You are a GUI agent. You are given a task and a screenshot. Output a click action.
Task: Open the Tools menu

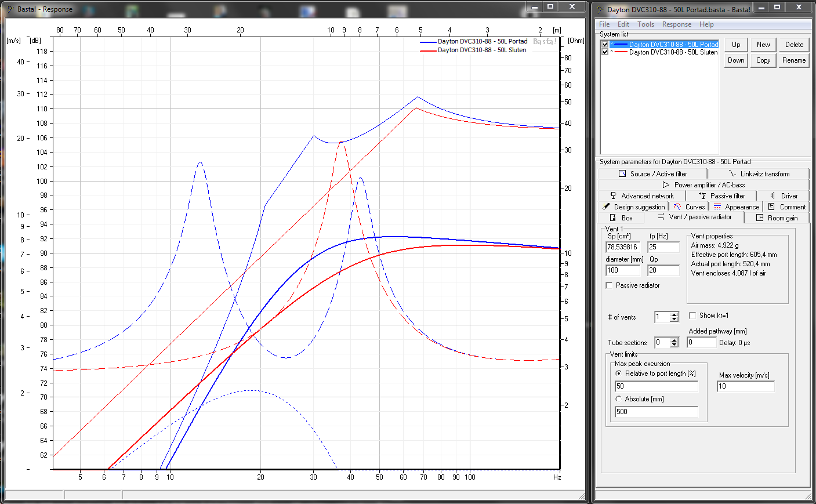(645, 24)
